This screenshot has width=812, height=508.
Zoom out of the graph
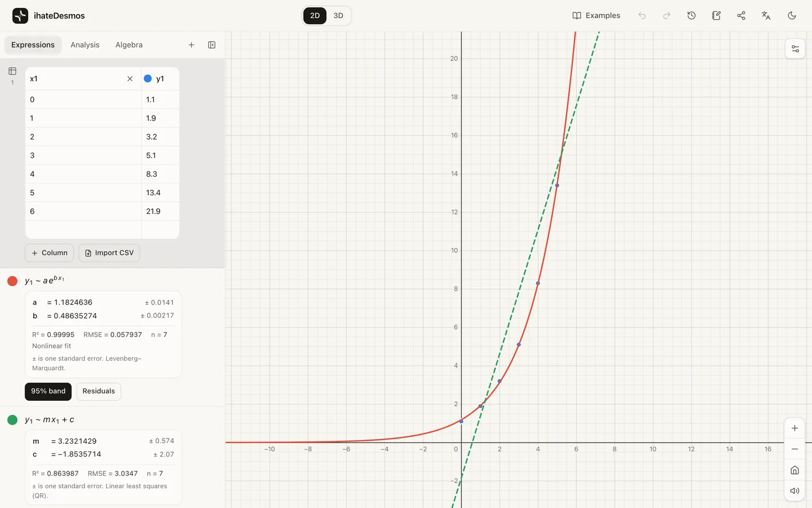(x=795, y=449)
